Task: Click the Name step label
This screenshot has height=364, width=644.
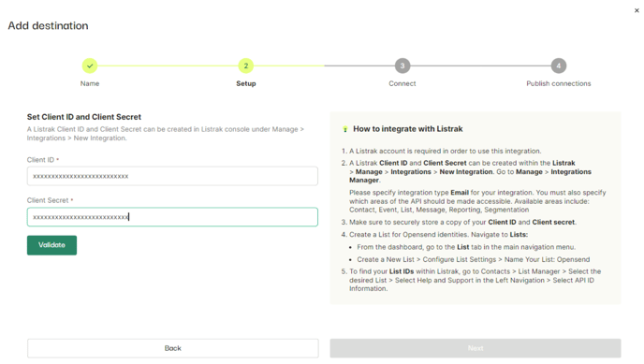Action: pos(90,83)
